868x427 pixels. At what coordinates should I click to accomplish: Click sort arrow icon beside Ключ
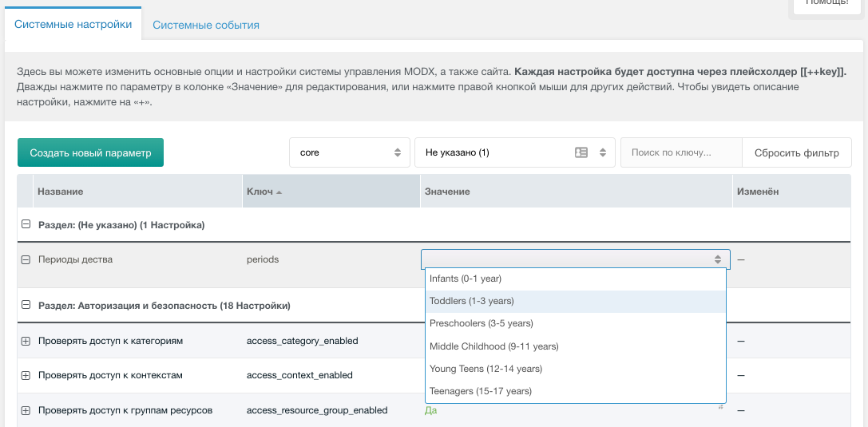pos(279,192)
